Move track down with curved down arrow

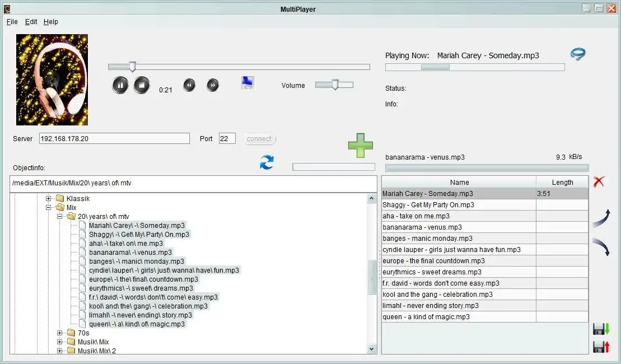pos(601,247)
